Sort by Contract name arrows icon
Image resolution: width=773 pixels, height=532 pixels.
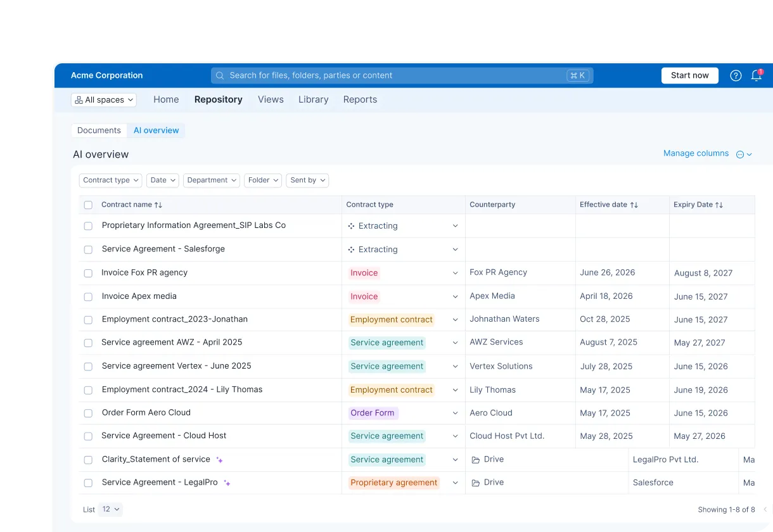158,205
